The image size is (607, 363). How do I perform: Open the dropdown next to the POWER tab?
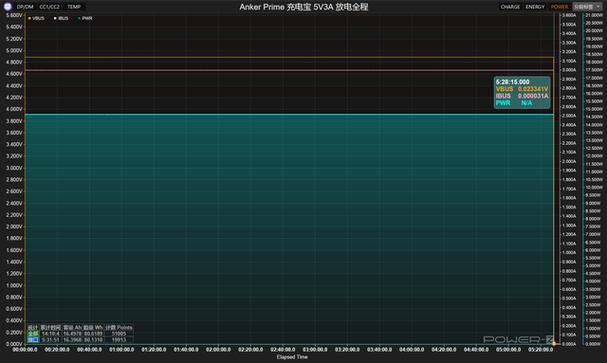[x=587, y=7]
